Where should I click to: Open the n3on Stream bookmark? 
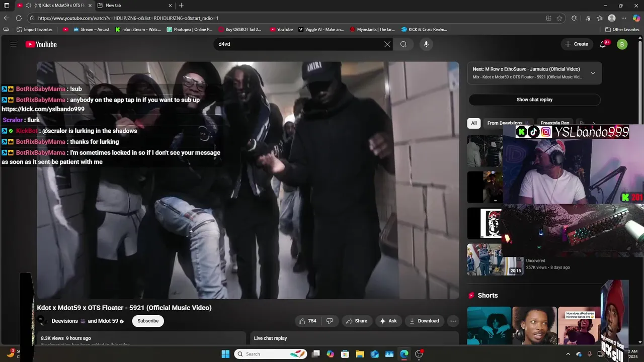pyautogui.click(x=138, y=29)
